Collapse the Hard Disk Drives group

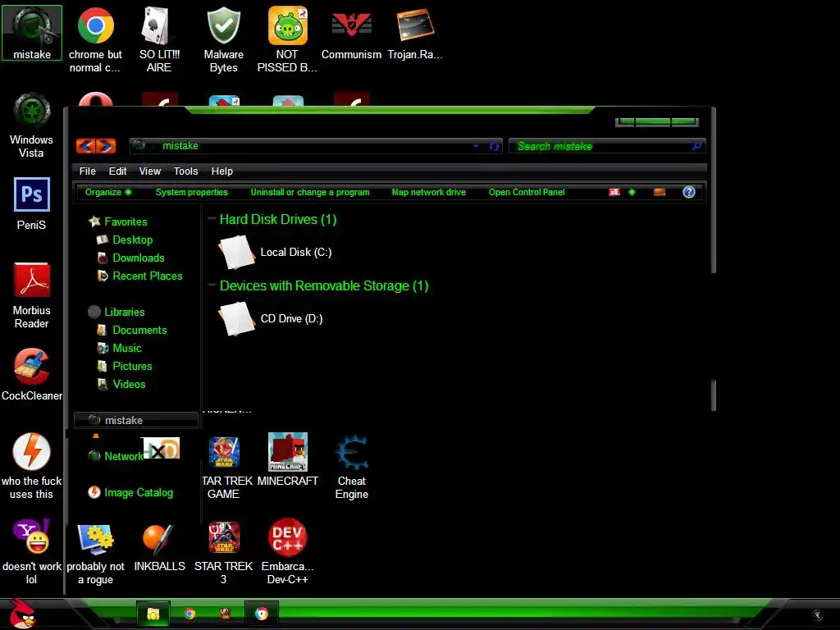[212, 218]
